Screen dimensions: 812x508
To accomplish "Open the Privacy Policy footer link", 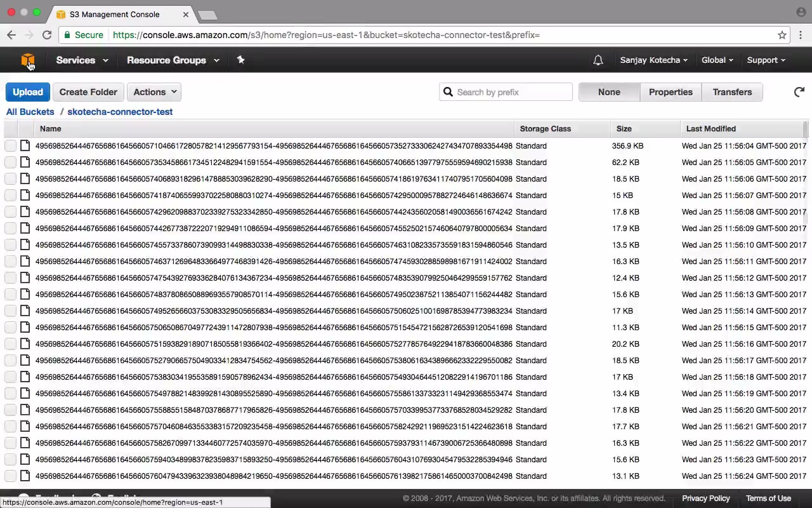I will 706,498.
